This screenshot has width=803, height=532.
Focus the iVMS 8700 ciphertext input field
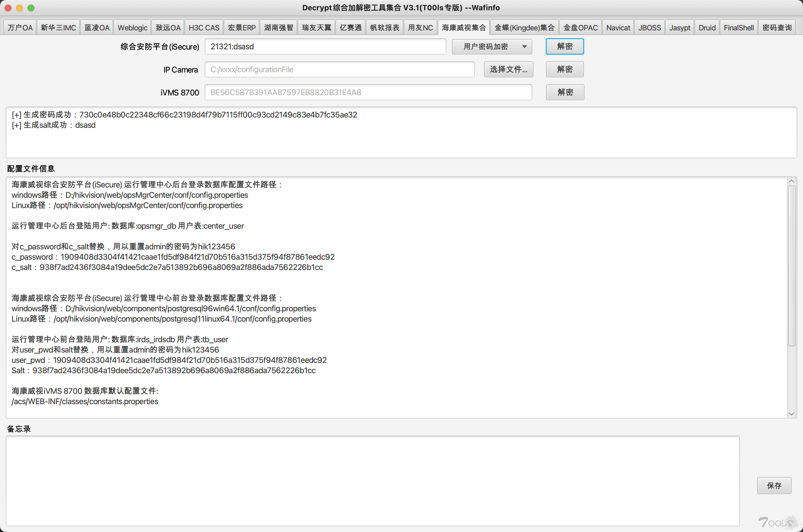368,92
